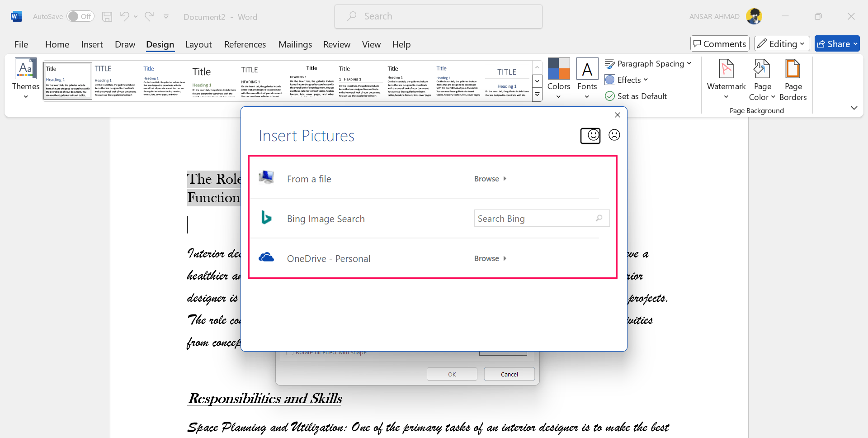Image resolution: width=868 pixels, height=438 pixels.
Task: Click the Set as Default checkmark button
Action: click(636, 96)
